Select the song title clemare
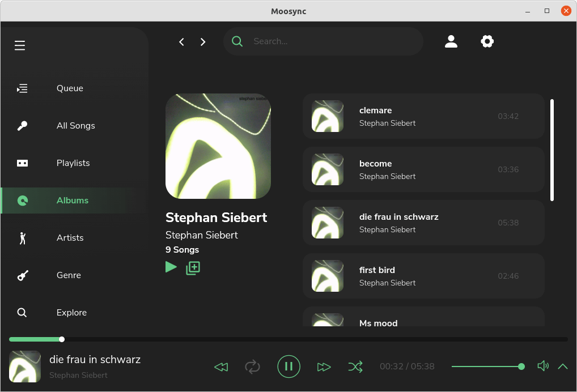Image resolution: width=577 pixels, height=392 pixels. [376, 110]
